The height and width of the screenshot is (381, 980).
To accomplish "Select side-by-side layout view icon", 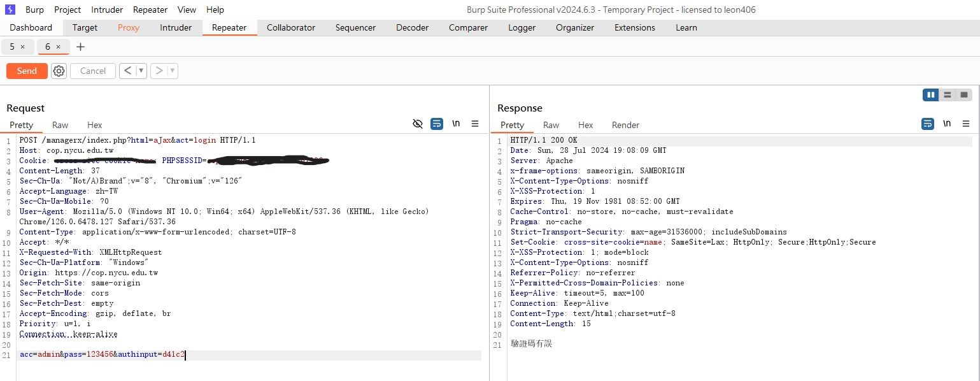I will click(x=931, y=95).
